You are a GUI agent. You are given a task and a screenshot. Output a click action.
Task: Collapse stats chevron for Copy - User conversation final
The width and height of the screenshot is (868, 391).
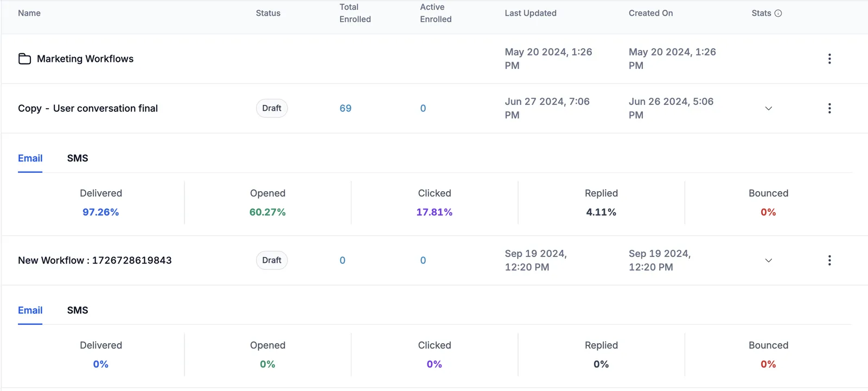point(768,109)
